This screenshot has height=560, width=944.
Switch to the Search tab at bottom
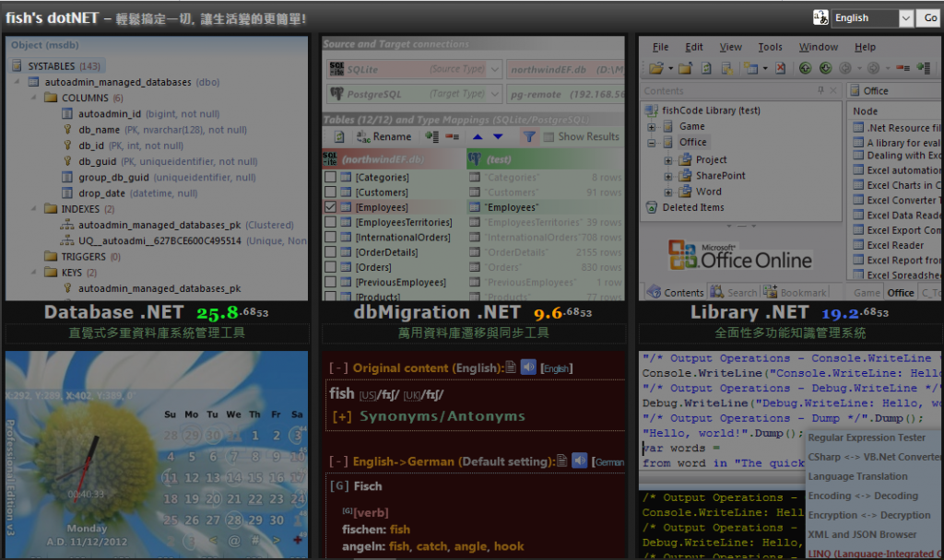pyautogui.click(x=734, y=292)
